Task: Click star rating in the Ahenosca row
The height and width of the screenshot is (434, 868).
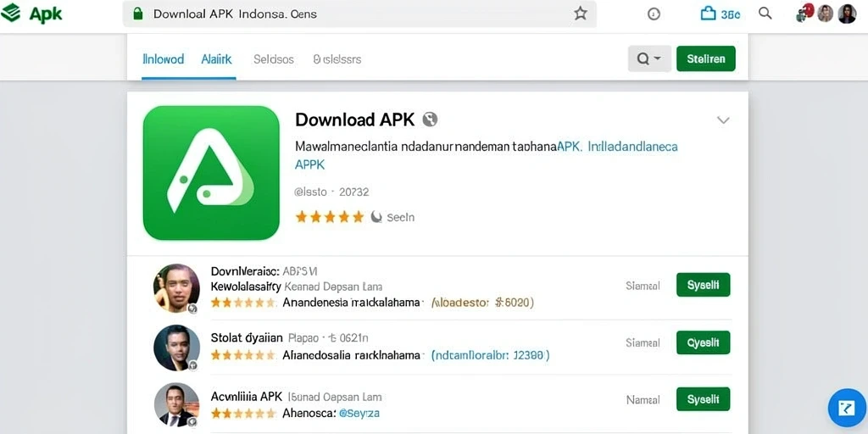Action: pos(243,413)
